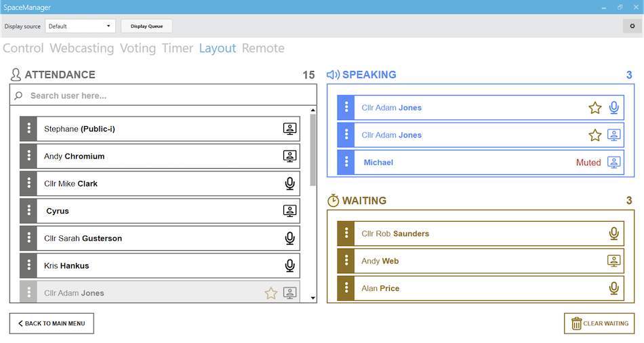Click the Display Queue button

[x=146, y=26]
